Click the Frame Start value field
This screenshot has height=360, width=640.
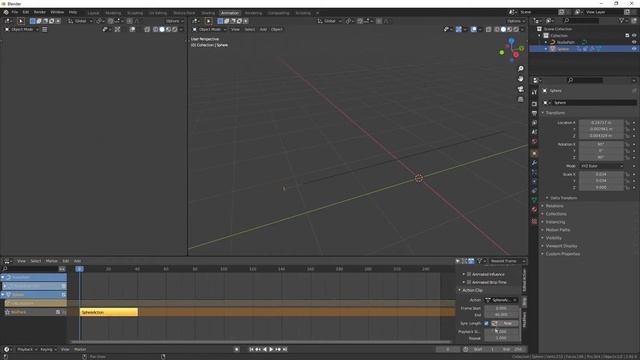pos(502,308)
